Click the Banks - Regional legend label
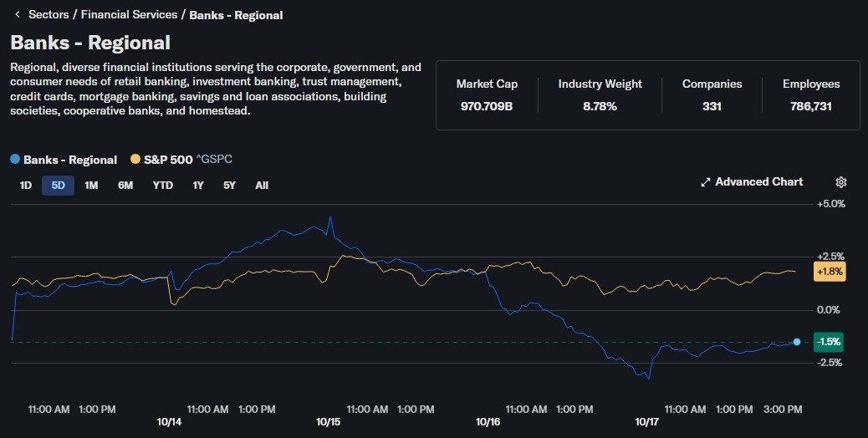The height and width of the screenshot is (438, 868). [70, 160]
